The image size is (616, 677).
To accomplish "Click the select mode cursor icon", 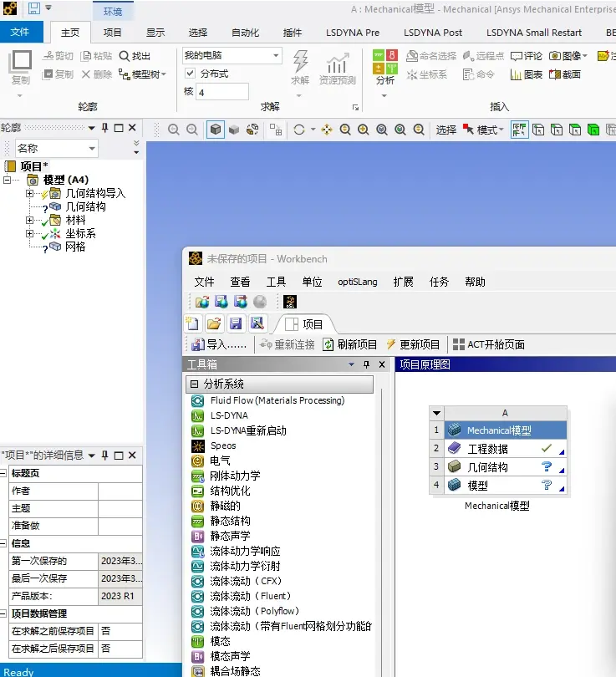I will coord(468,129).
